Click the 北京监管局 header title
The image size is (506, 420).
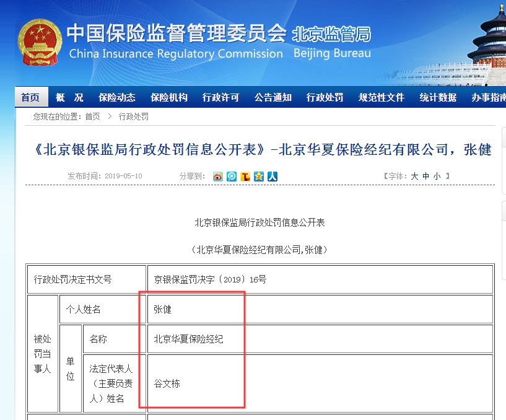point(331,35)
